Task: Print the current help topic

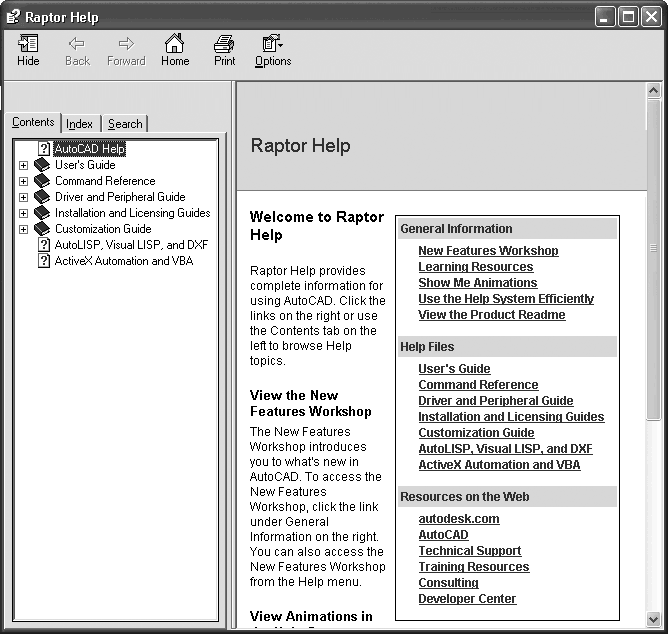Action: pos(225,45)
